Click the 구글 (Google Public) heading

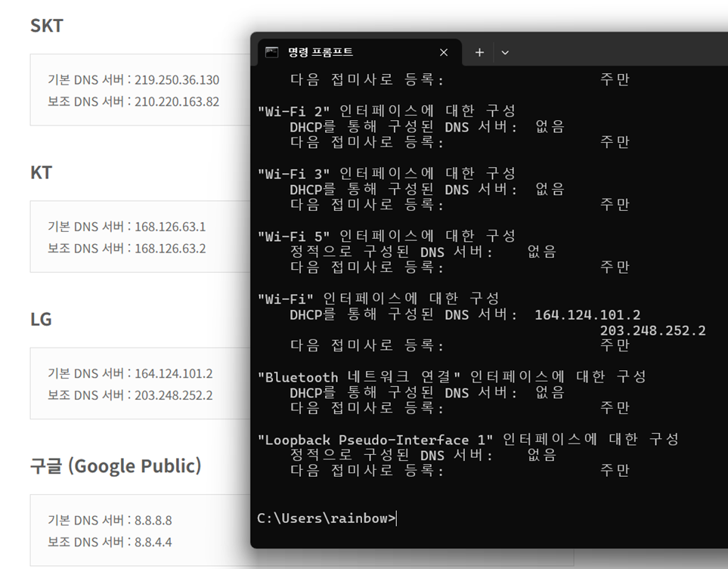tap(116, 466)
